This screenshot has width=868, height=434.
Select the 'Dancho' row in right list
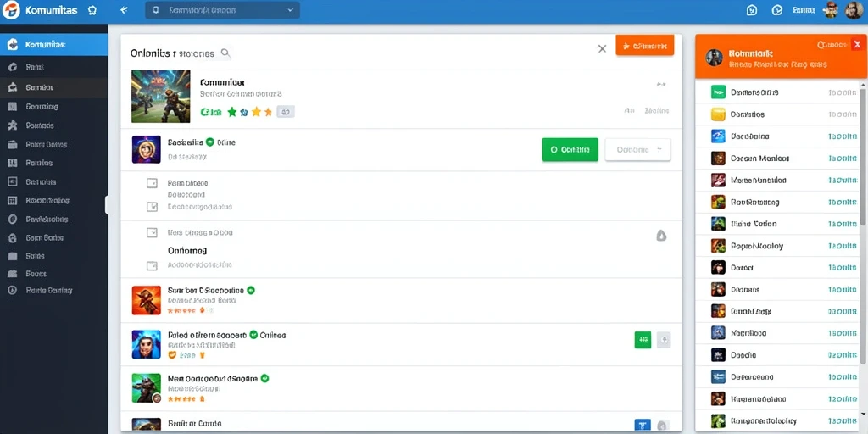[x=777, y=355]
